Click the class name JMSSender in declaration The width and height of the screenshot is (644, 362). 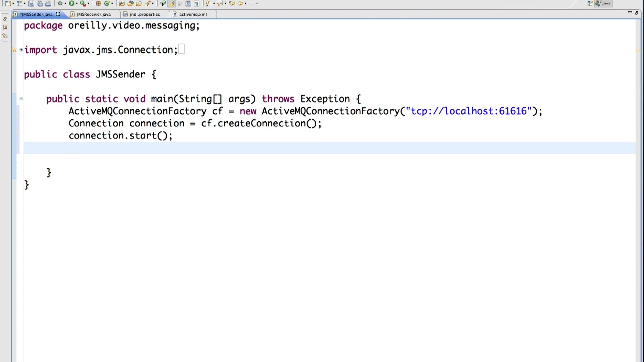[120, 74]
